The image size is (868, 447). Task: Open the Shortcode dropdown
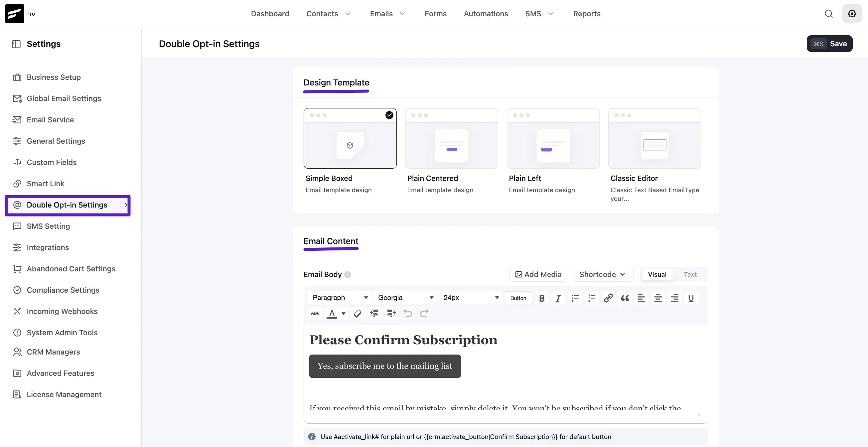coord(603,274)
